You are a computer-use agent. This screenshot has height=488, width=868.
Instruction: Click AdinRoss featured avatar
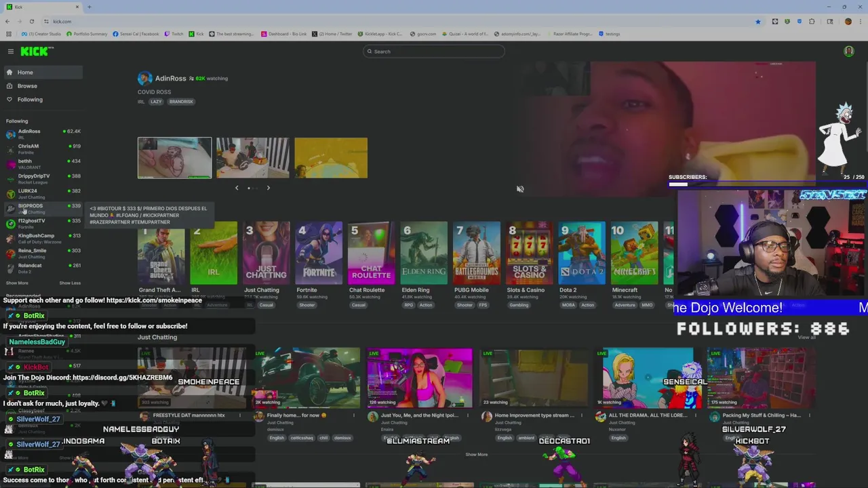144,79
